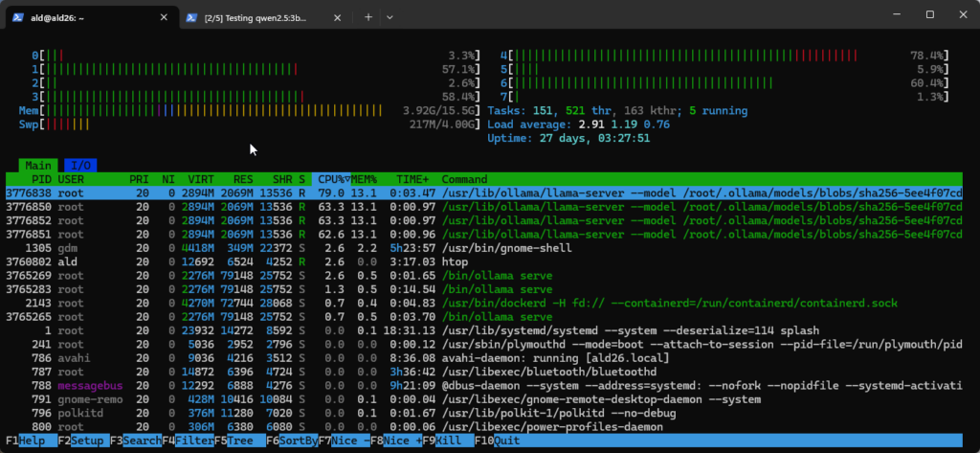Switch to htop Main tab
Viewport: 980px width, 453px height.
38,165
